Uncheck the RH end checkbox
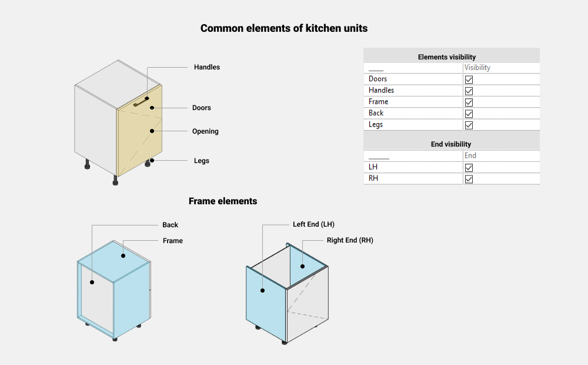The width and height of the screenshot is (588, 365). [469, 179]
